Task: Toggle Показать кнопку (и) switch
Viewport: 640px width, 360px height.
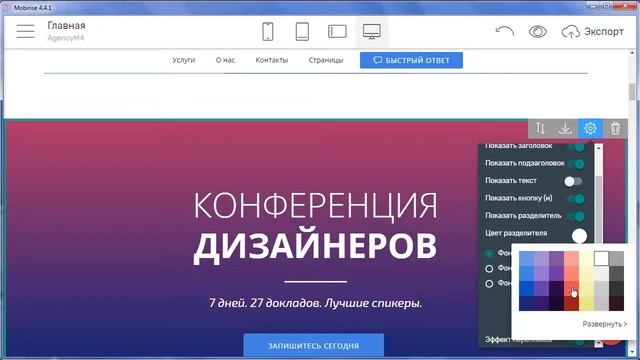Action: (576, 199)
